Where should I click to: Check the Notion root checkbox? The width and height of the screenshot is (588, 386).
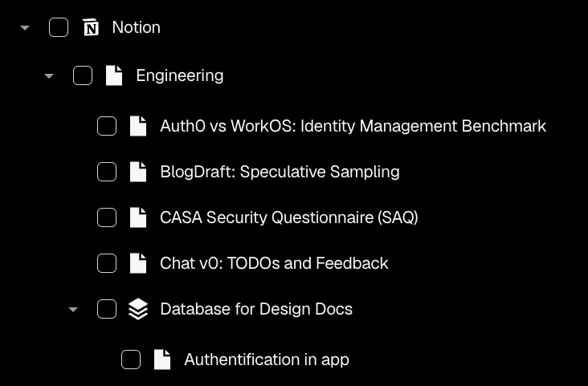tap(59, 28)
